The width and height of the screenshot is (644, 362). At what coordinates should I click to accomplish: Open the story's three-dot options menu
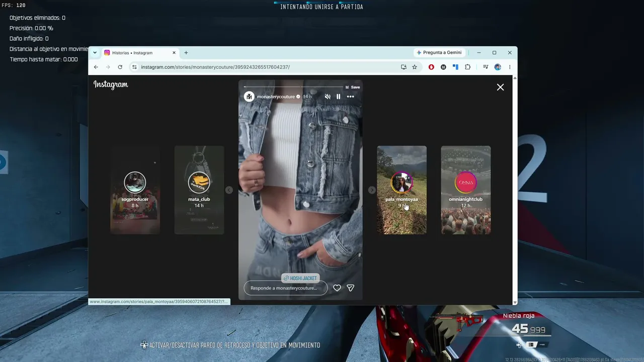(x=350, y=97)
